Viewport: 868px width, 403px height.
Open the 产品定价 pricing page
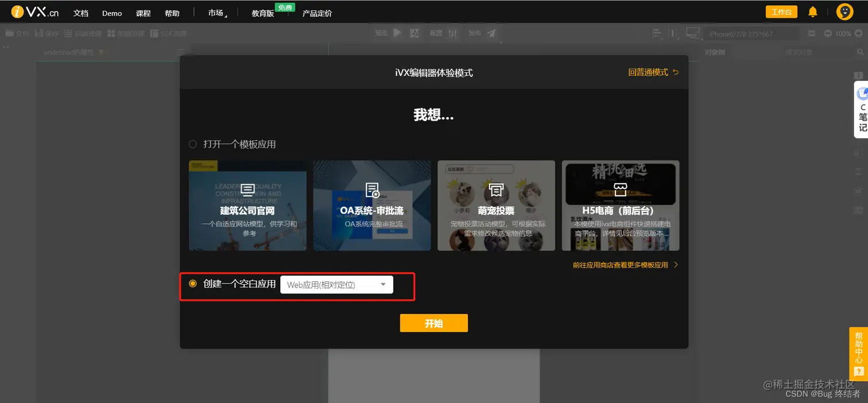(317, 13)
